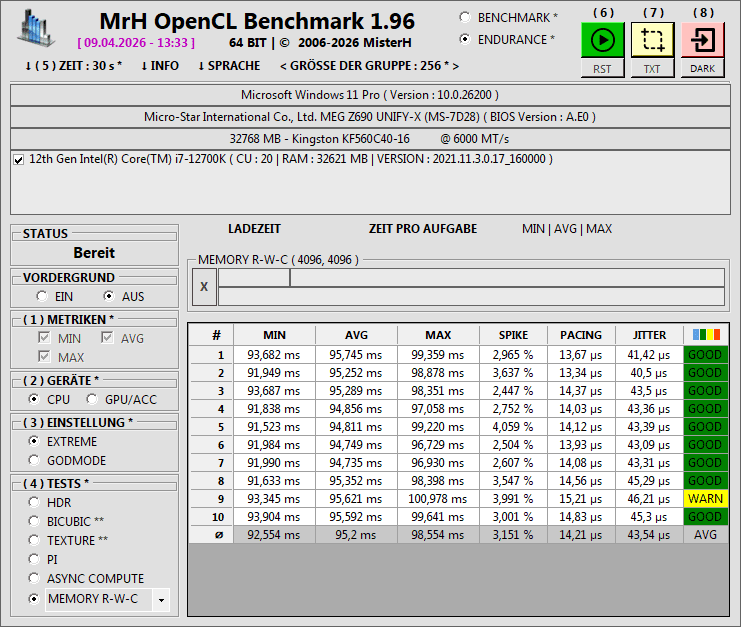Image resolution: width=741 pixels, height=627 pixels.
Task: Toggle the i7-12700K device checkbox
Action: [18, 160]
